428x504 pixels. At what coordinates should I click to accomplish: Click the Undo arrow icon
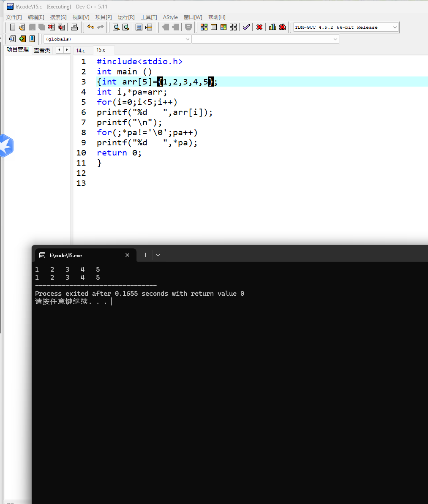[91, 27]
